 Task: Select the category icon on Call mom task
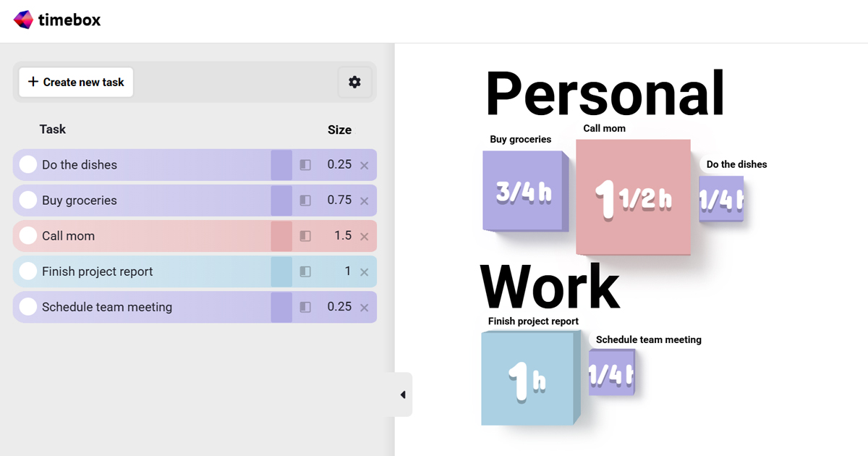tap(305, 235)
